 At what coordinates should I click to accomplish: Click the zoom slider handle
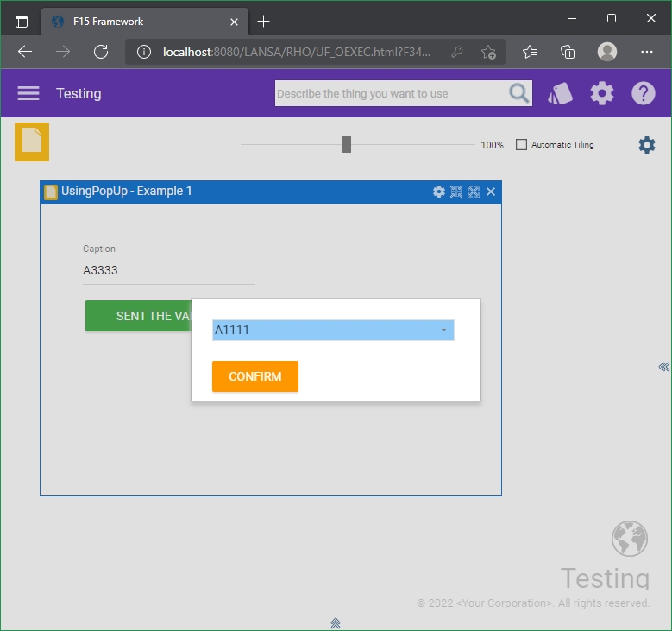click(x=347, y=144)
